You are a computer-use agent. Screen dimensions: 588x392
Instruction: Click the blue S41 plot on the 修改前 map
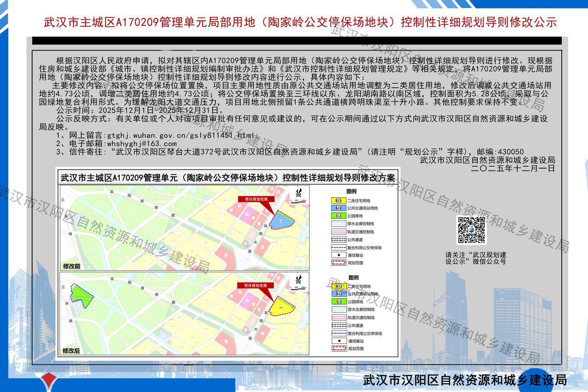pos(281,220)
